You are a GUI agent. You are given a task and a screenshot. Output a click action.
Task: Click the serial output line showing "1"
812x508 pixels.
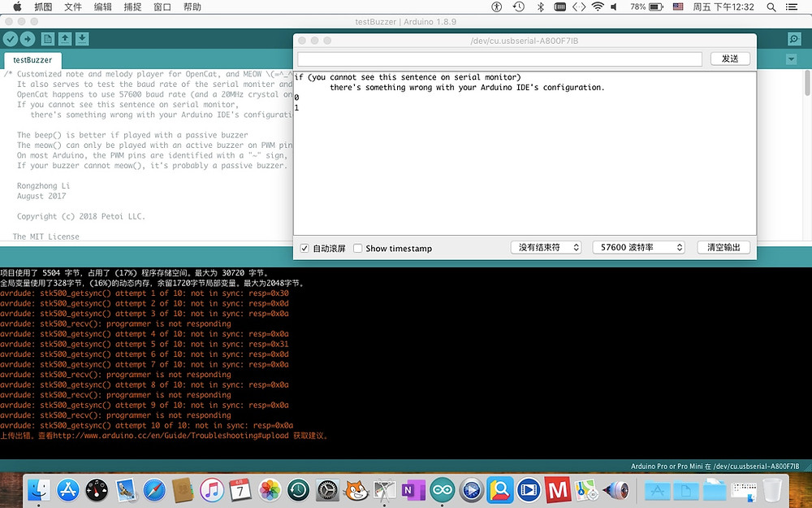(296, 108)
